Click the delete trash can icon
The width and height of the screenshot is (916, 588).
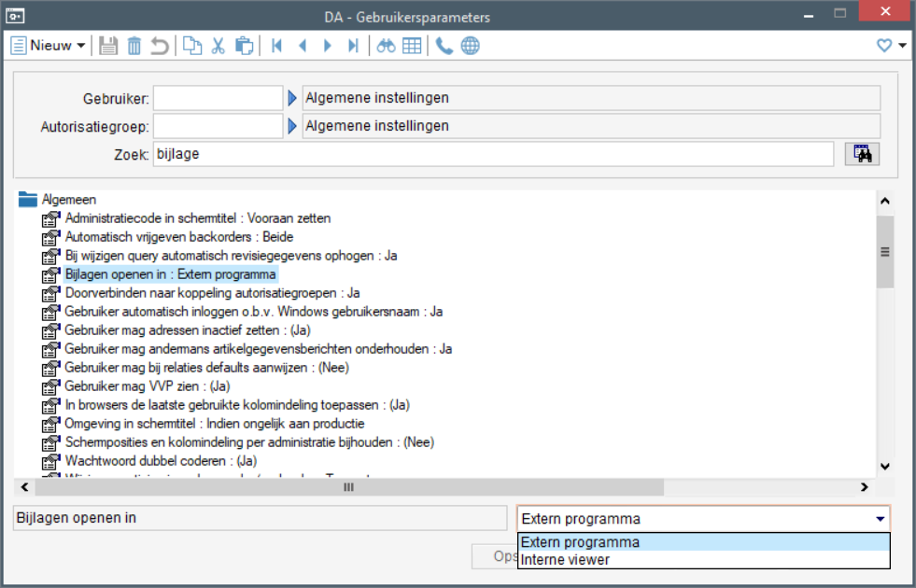point(134,46)
